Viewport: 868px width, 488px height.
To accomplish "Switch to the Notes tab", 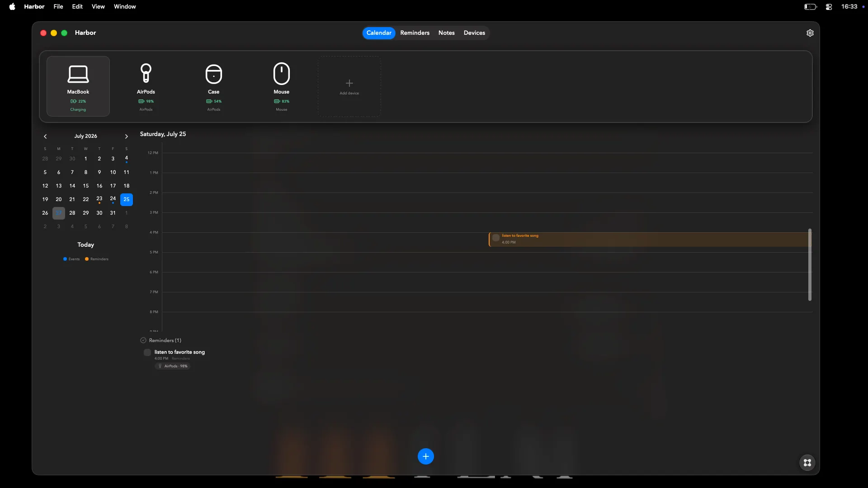I will coord(447,33).
